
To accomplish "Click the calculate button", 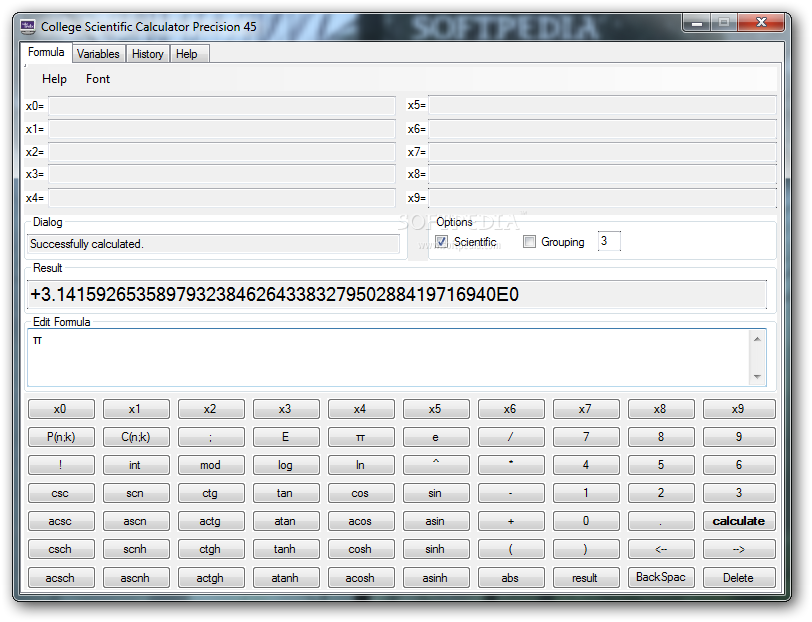I will (x=739, y=521).
